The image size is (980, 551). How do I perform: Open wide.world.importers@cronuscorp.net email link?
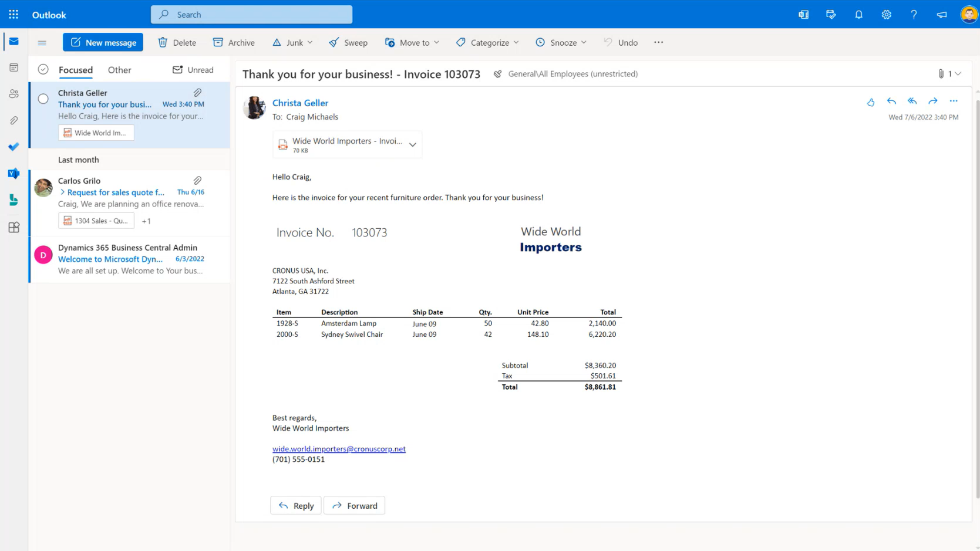click(339, 449)
